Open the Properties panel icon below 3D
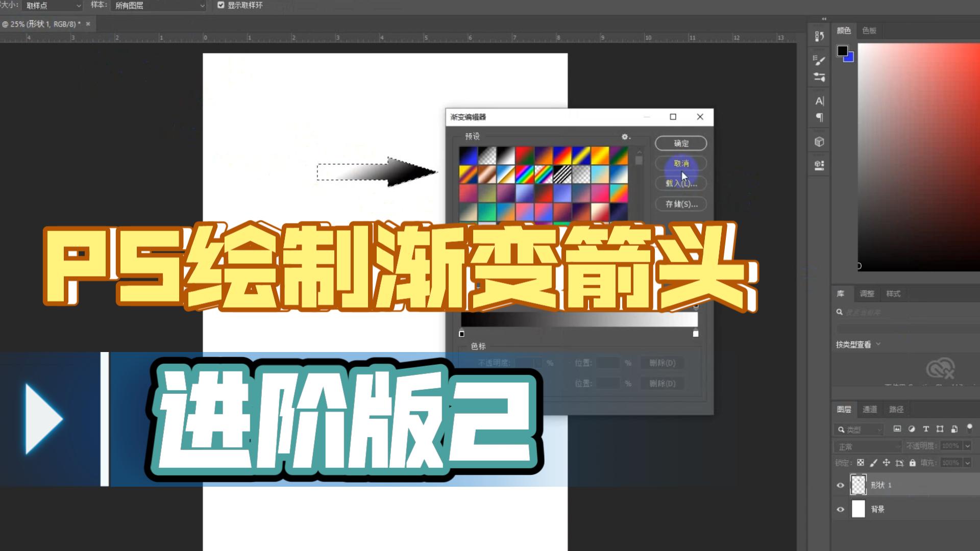This screenshot has height=551, width=980. 819,165
